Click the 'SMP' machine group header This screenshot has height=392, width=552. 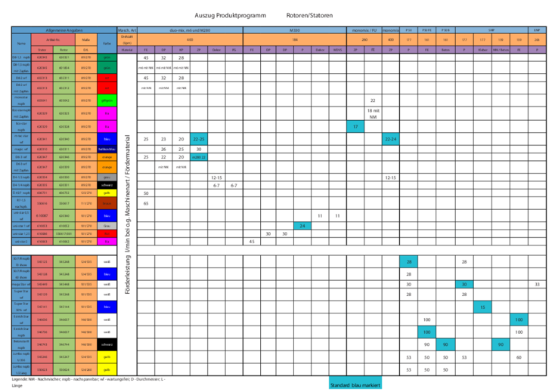(491, 29)
